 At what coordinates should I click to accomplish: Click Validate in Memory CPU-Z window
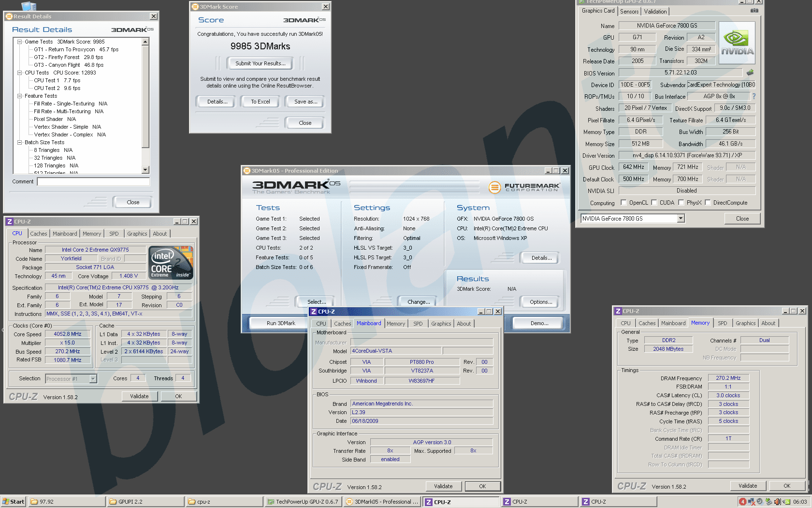tap(747, 486)
